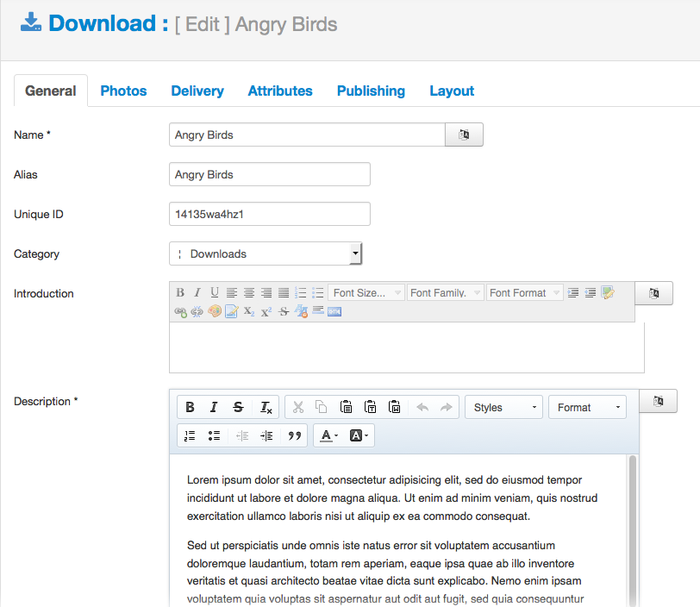Click the Copy icon in Description toolbar
This screenshot has width=700, height=607.
pyautogui.click(x=322, y=407)
